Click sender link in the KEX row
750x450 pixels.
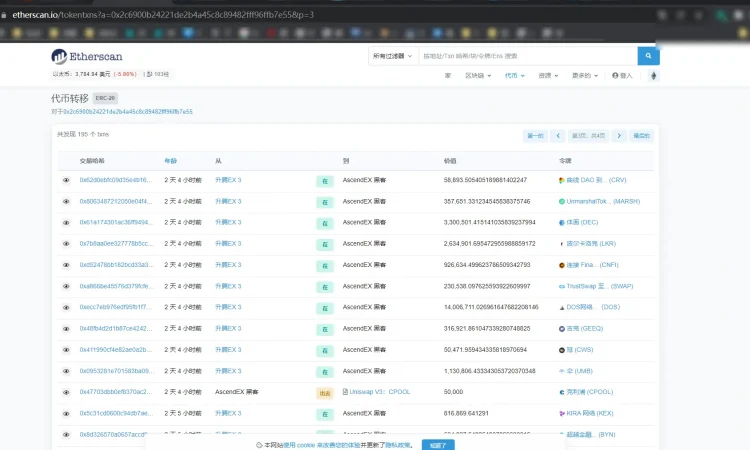[228, 413]
